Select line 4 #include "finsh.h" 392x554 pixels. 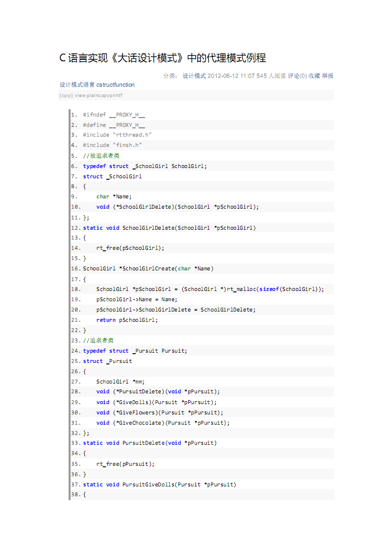pos(112,145)
